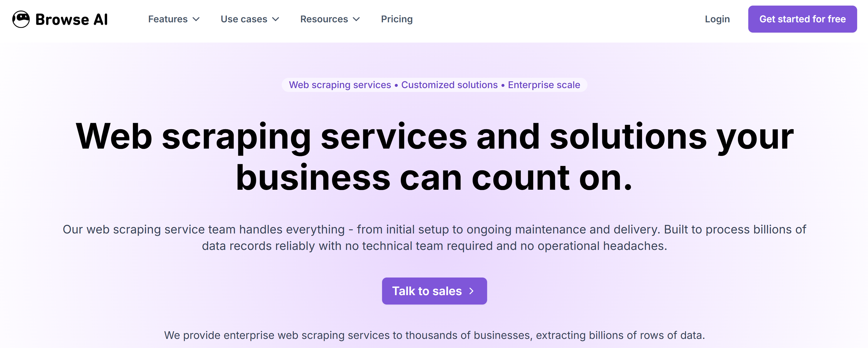Click the arrow icon inside Talk to sales
This screenshot has height=348, width=868.
[471, 291]
